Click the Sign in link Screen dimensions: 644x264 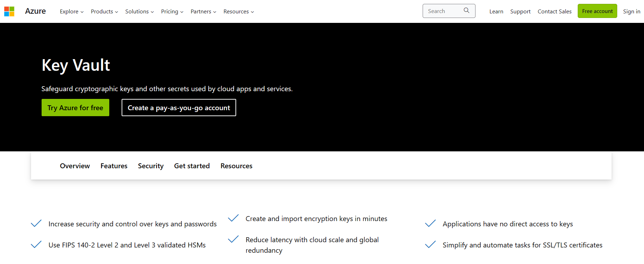[x=631, y=12]
